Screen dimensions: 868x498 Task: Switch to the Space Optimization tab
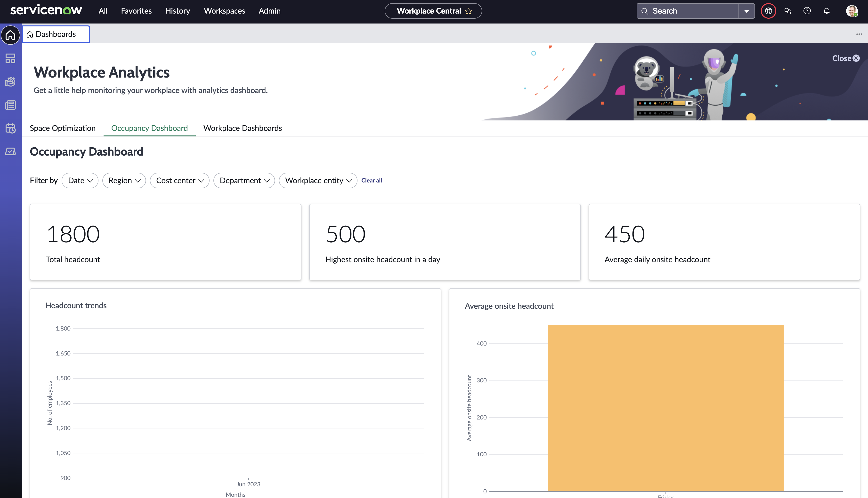click(63, 128)
